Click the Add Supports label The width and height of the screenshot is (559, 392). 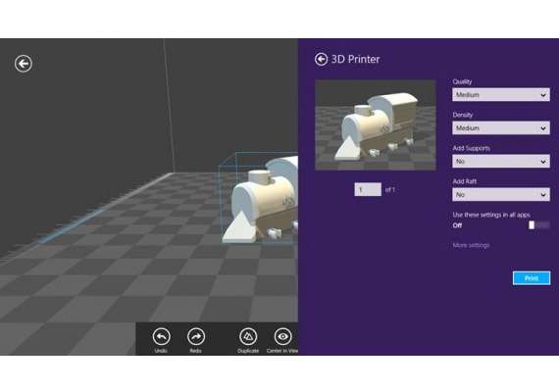[471, 148]
